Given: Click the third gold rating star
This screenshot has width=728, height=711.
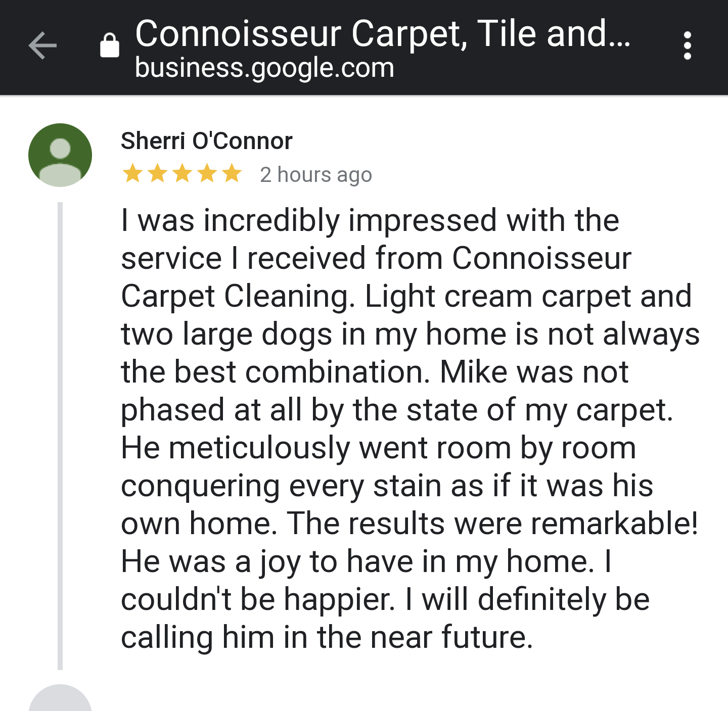Looking at the screenshot, I should 182,173.
